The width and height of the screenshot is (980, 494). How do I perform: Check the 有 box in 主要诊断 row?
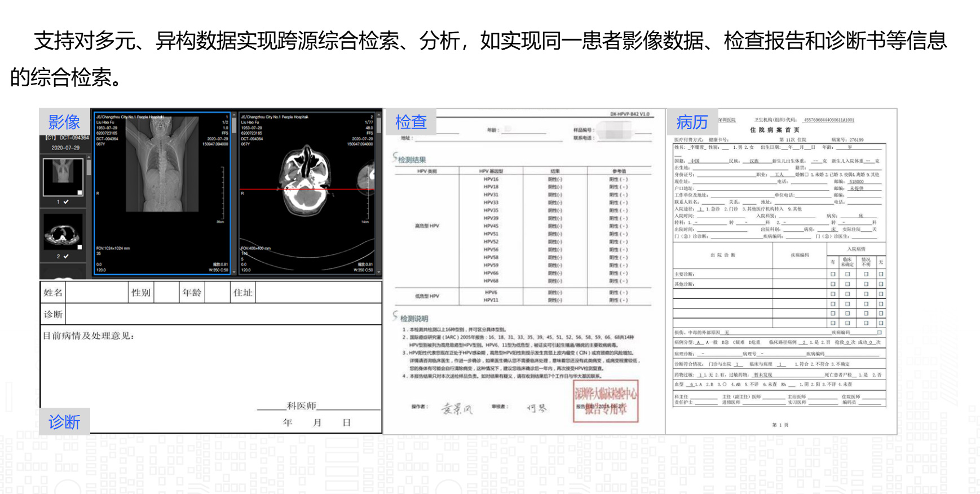coord(833,274)
